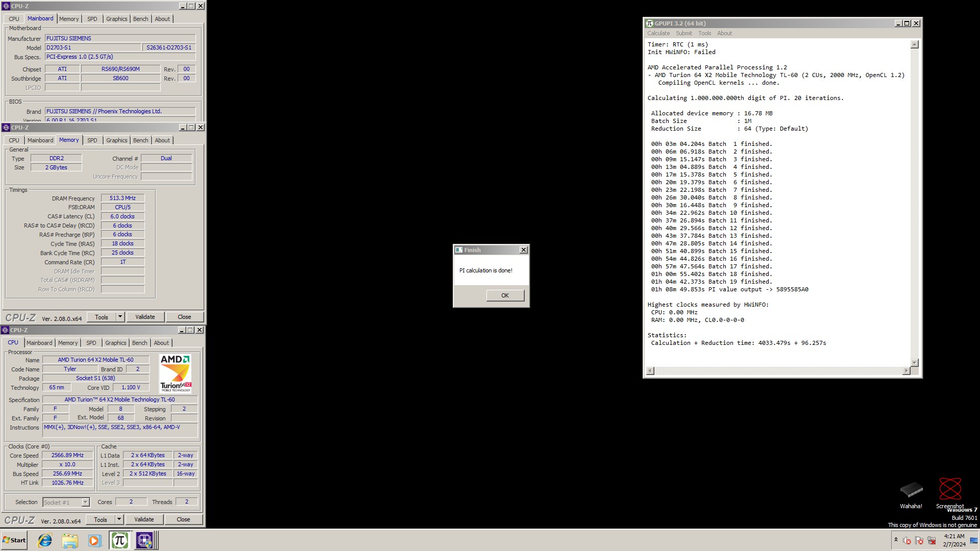The width and height of the screenshot is (980, 551).
Task: Select the CPU tab in top CPU-Z window
Action: point(14,19)
